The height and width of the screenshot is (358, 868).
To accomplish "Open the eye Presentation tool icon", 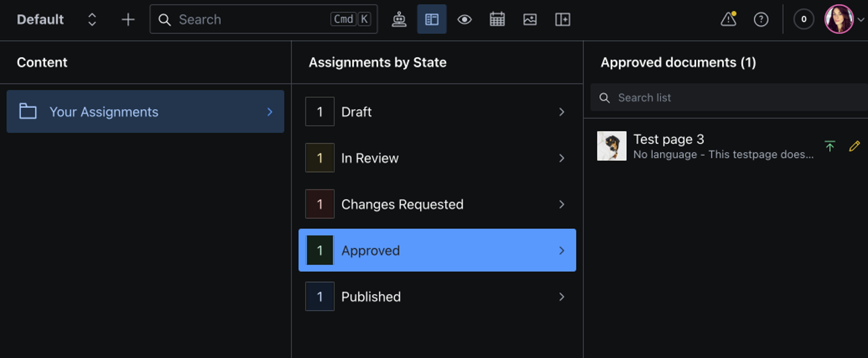I will coord(464,19).
